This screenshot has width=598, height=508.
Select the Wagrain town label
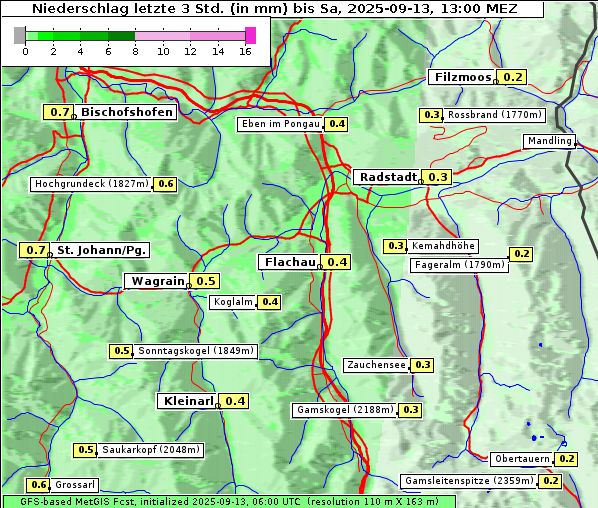[156, 281]
